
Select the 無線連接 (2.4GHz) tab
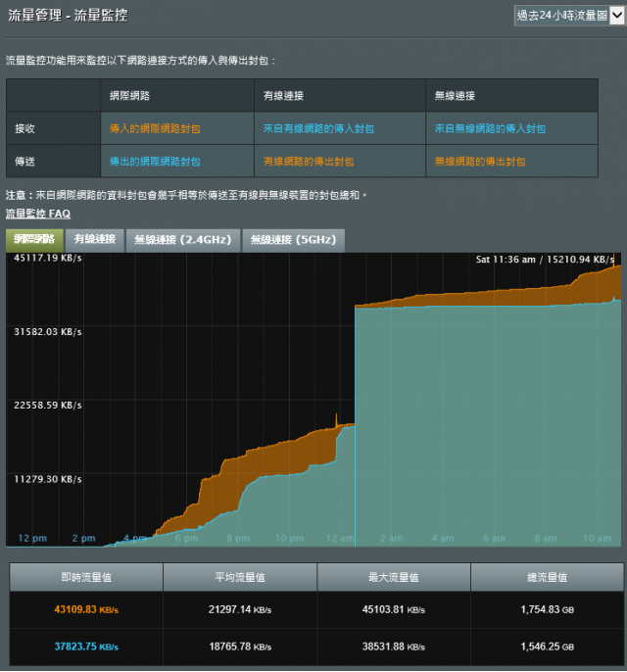pyautogui.click(x=183, y=240)
